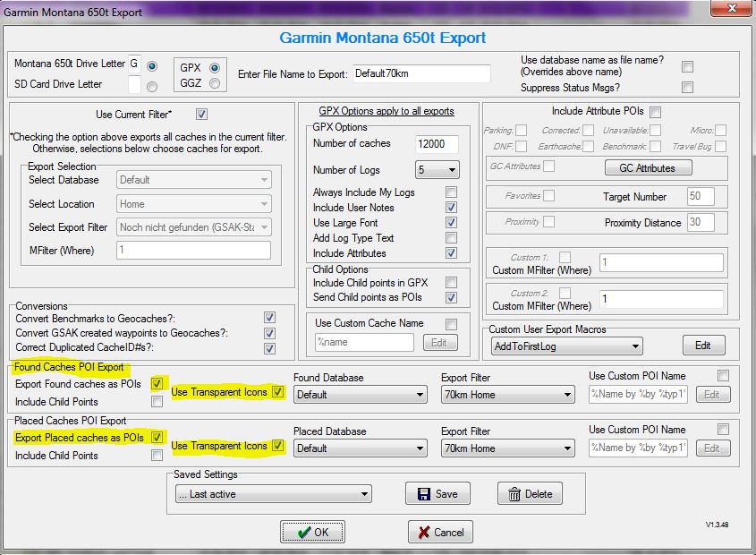
Task: Click the export file name field
Action: pos(421,73)
